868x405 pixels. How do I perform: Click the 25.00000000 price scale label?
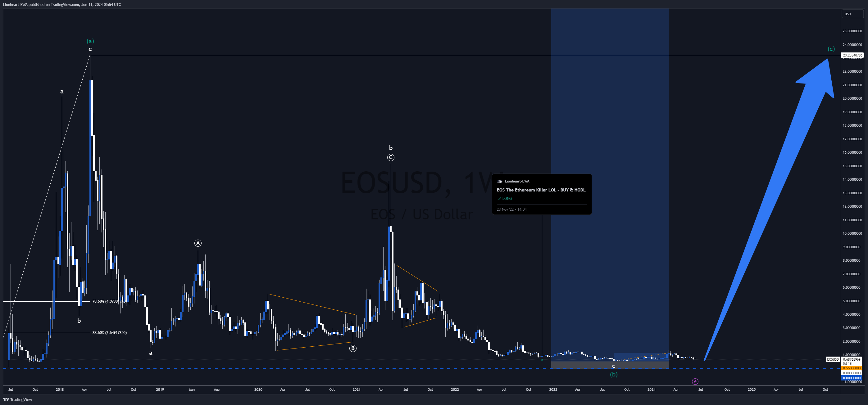point(852,31)
